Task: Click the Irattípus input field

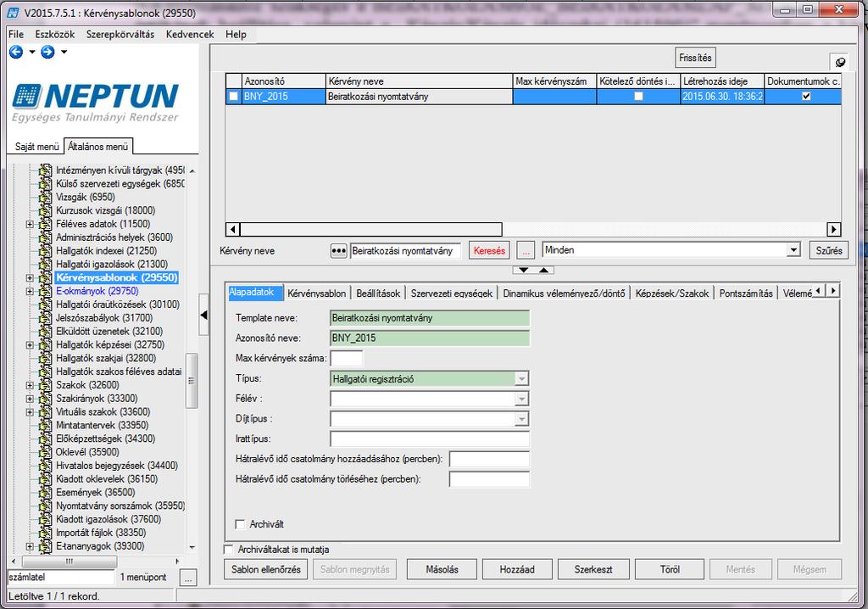Action: [x=430, y=439]
